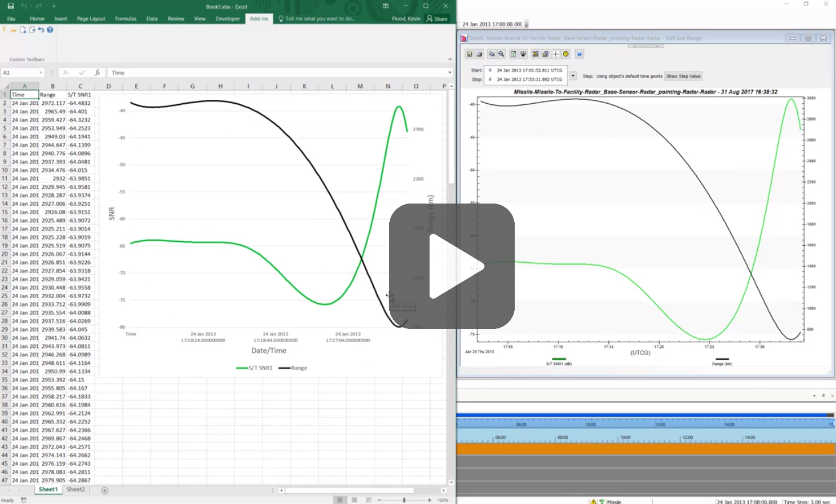Click the open folder icon in Custom Toolbars
Screen dimensions: 836x504
tap(13, 30)
